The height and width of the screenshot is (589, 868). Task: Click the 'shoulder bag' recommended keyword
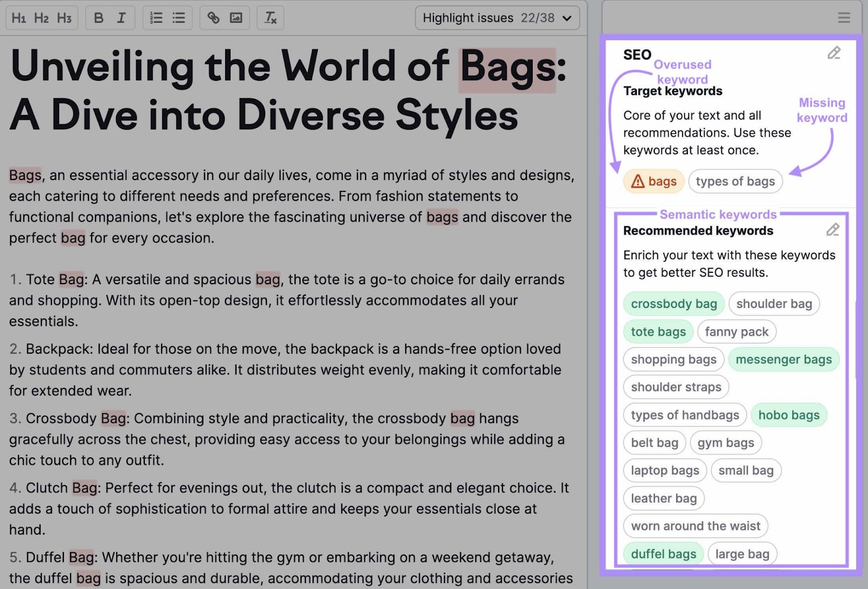point(774,304)
